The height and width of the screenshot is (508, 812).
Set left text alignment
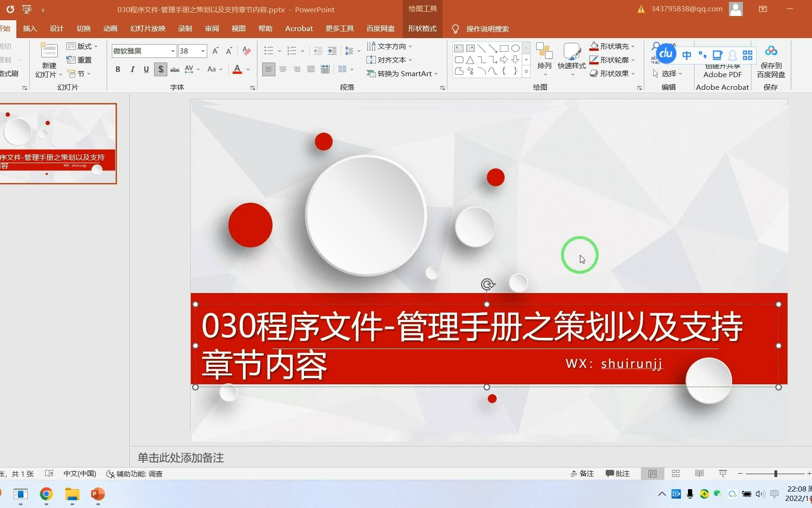pos(268,69)
